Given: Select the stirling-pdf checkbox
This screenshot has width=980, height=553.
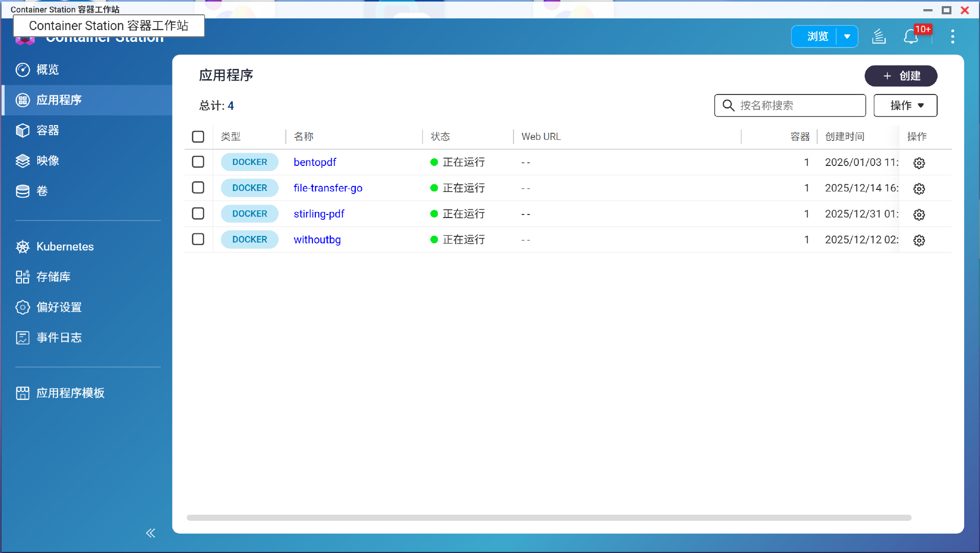Looking at the screenshot, I should [x=198, y=213].
